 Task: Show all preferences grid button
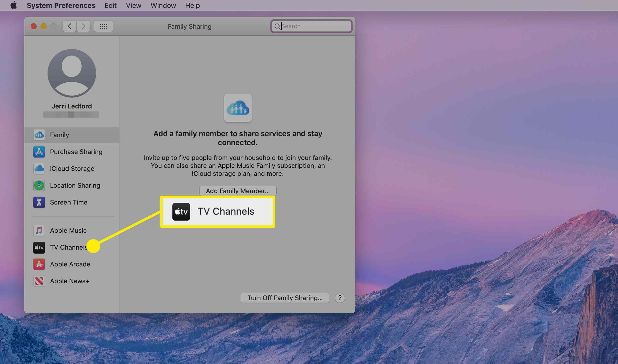(x=103, y=26)
